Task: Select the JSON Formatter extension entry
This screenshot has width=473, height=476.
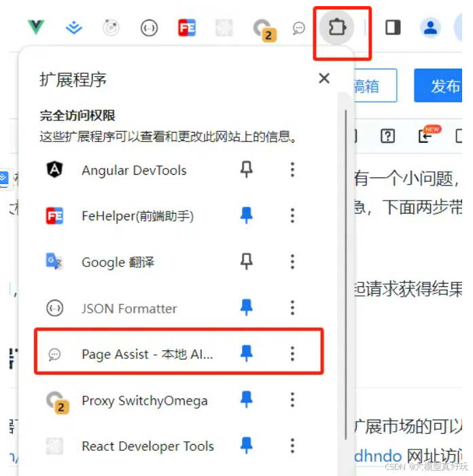Action: 129,309
